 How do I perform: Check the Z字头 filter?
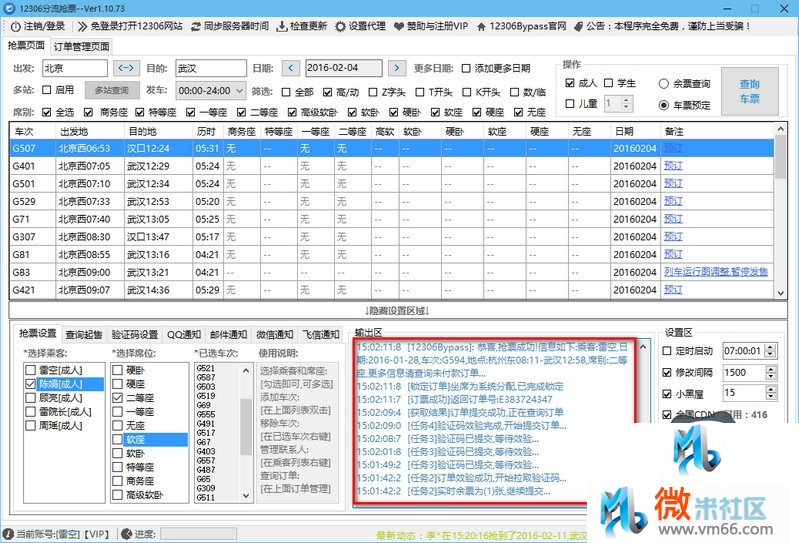[x=373, y=92]
